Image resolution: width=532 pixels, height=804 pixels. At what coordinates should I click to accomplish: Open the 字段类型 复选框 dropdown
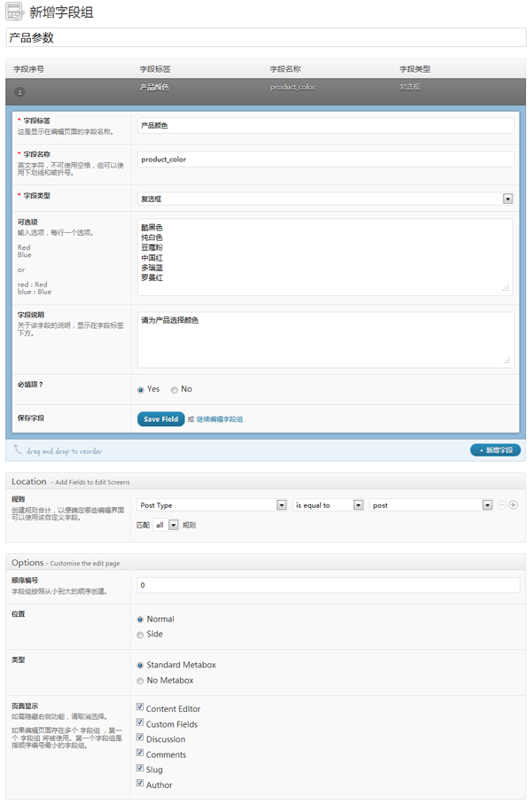point(325,199)
